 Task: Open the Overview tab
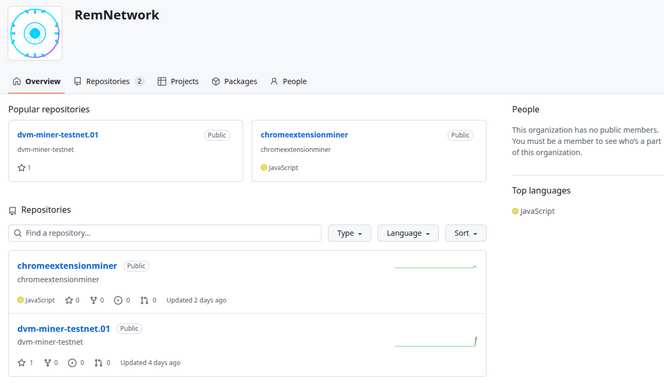(36, 81)
